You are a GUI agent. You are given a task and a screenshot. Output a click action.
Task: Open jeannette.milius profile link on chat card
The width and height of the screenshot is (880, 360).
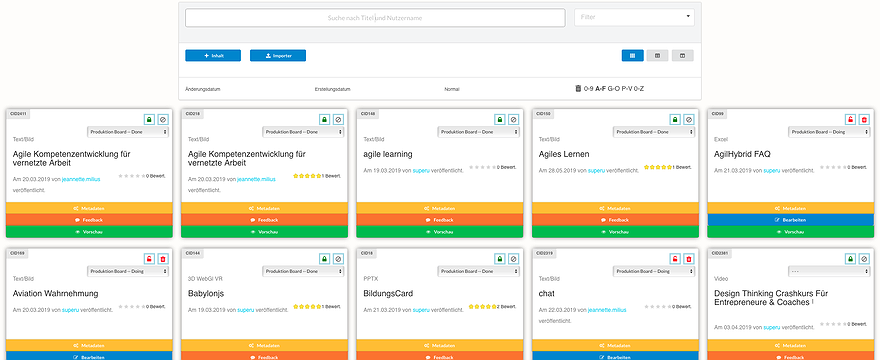click(607, 310)
